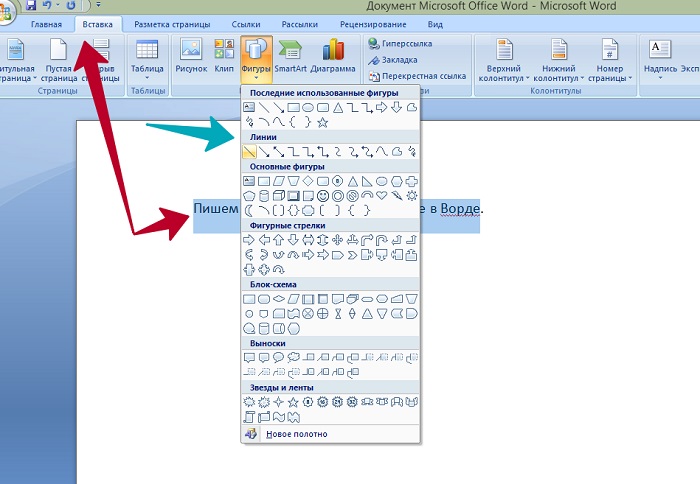Select the Summing junction flowchart shape
Image resolution: width=700 pixels, height=484 pixels.
pos(308,314)
